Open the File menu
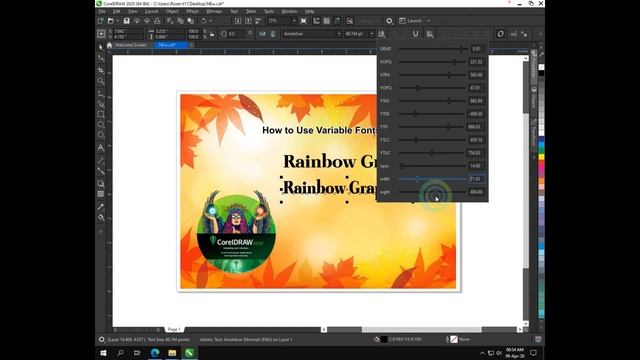Screen dimensions: 640x360 click(102, 11)
